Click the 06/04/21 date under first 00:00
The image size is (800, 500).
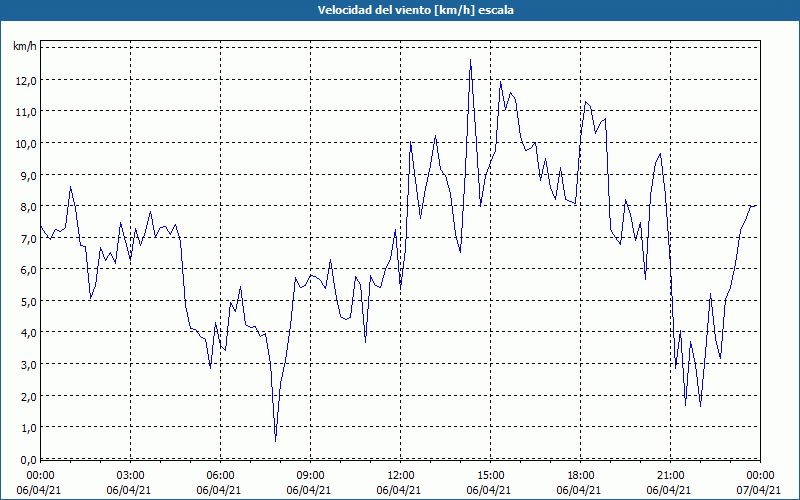(39, 490)
